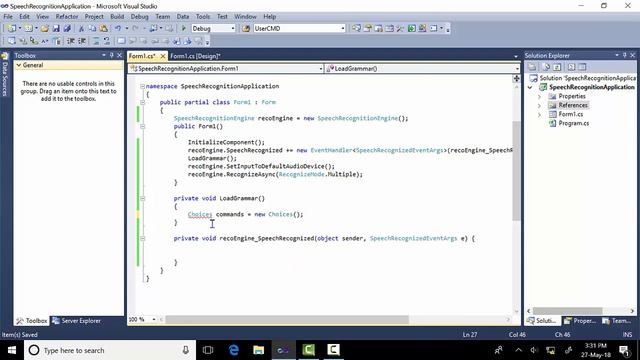Screen dimensions: 640x360
Task: Click the Solution Explorer horizontal scrollbar thumb
Action: [x=567, y=311]
